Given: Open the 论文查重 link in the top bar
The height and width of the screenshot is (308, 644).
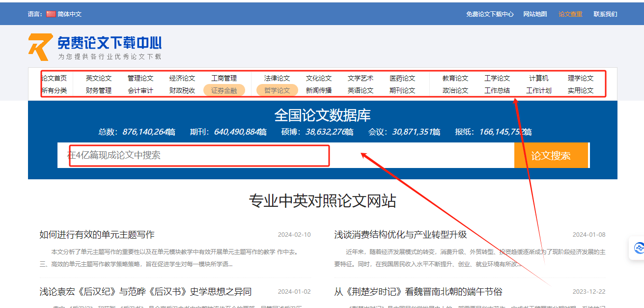Looking at the screenshot, I should click(x=570, y=14).
